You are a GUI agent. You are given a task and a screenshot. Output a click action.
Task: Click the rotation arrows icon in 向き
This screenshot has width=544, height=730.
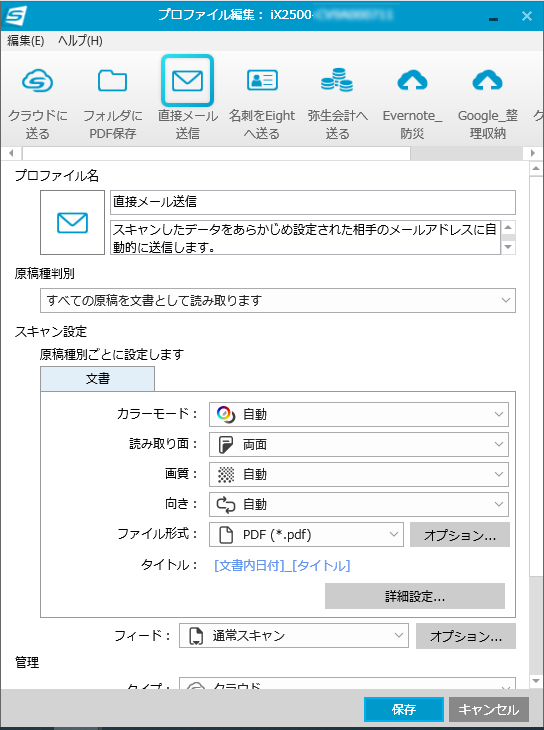(x=226, y=505)
